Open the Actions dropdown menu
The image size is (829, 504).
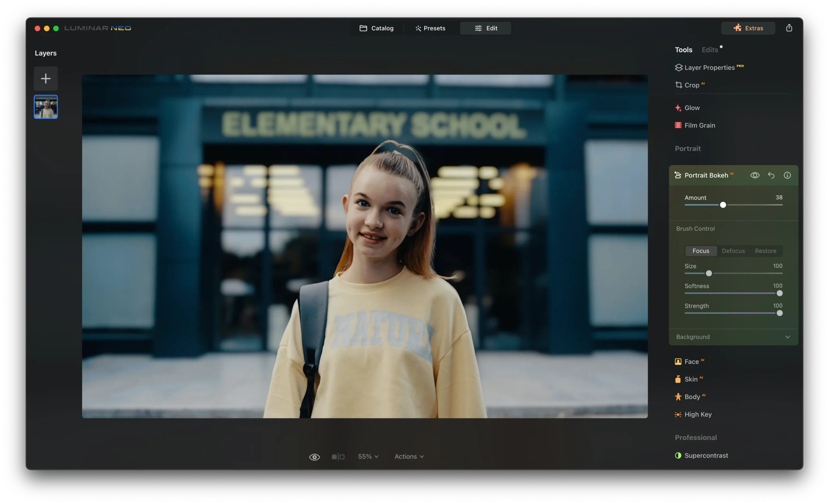coord(409,457)
